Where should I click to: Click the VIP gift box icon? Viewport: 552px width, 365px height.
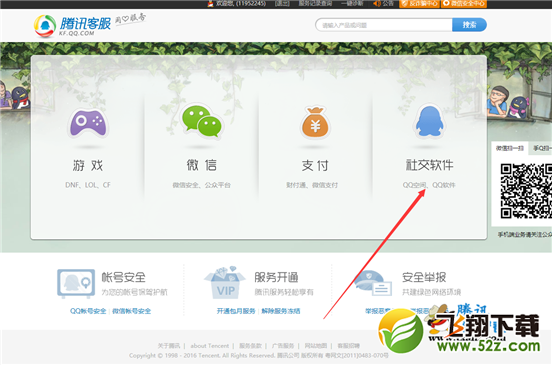pos(225,283)
